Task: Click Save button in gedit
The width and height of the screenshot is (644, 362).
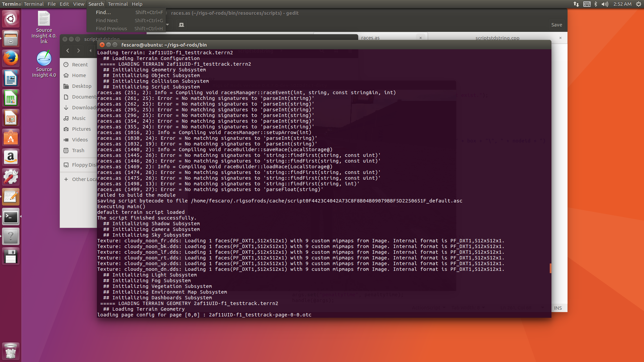Action: (x=557, y=25)
